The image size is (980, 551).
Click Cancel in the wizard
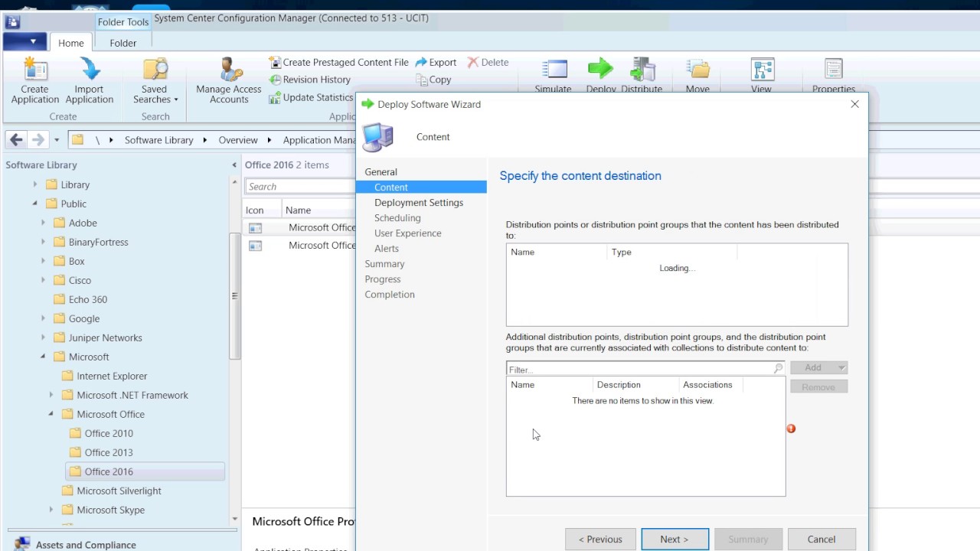(x=822, y=539)
